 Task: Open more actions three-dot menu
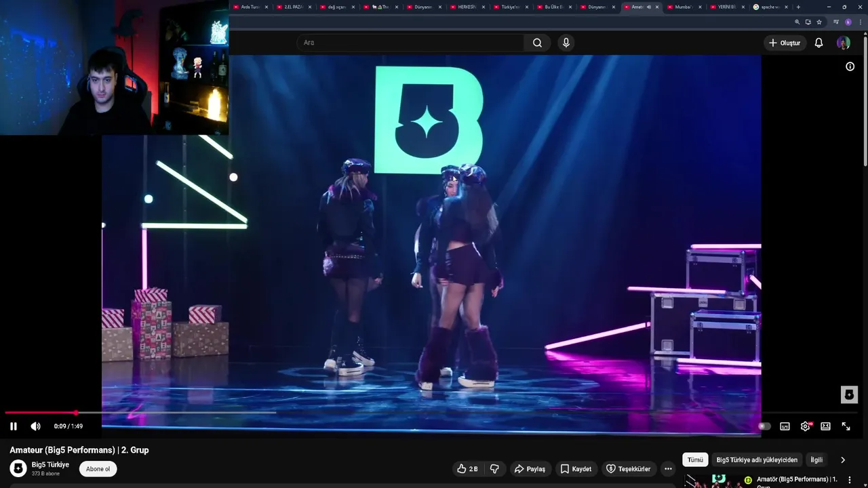click(x=668, y=469)
